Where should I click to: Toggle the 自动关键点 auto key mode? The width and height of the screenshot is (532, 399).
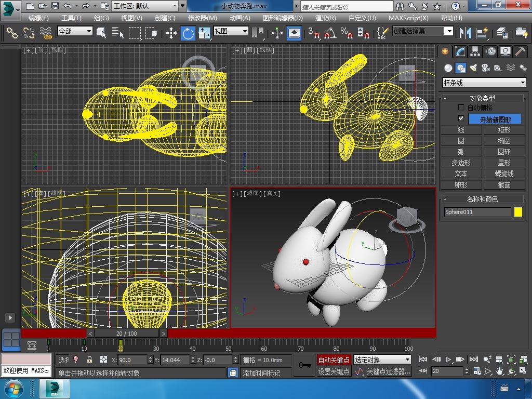click(x=334, y=360)
